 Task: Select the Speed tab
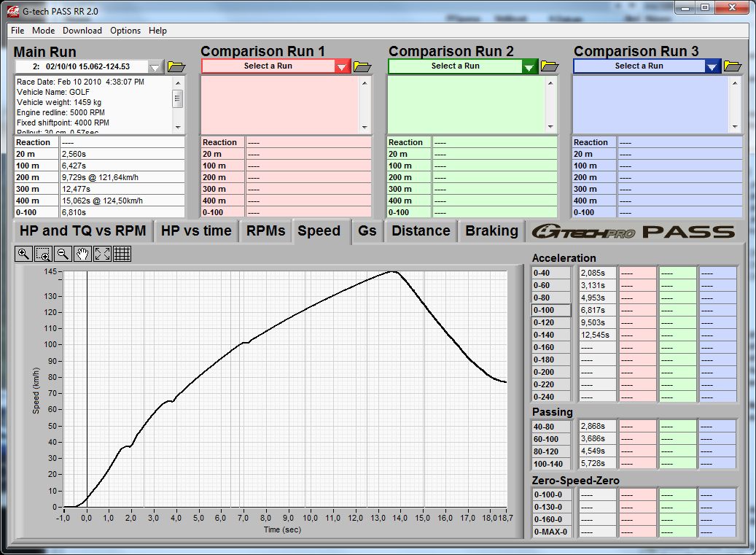(319, 231)
